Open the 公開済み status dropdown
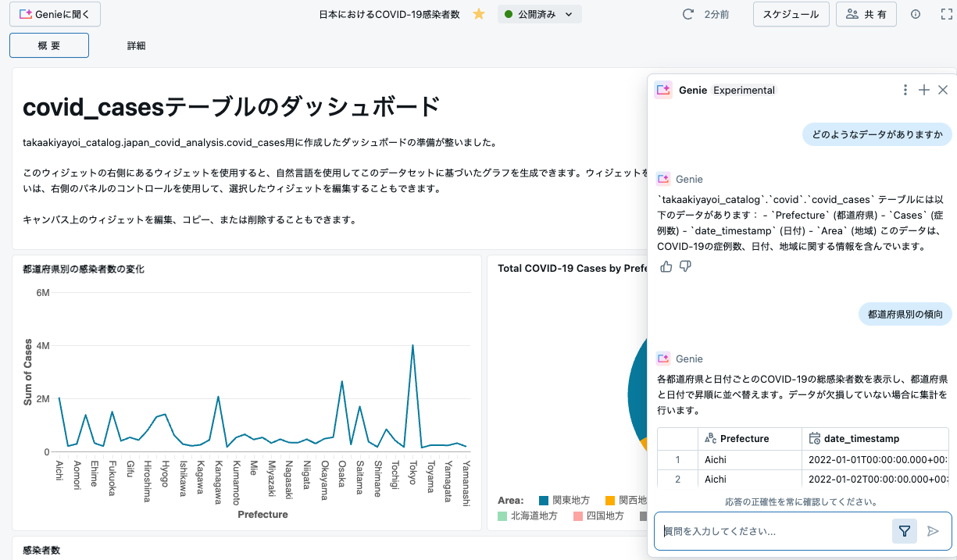The width and height of the screenshot is (957, 560). [x=541, y=13]
